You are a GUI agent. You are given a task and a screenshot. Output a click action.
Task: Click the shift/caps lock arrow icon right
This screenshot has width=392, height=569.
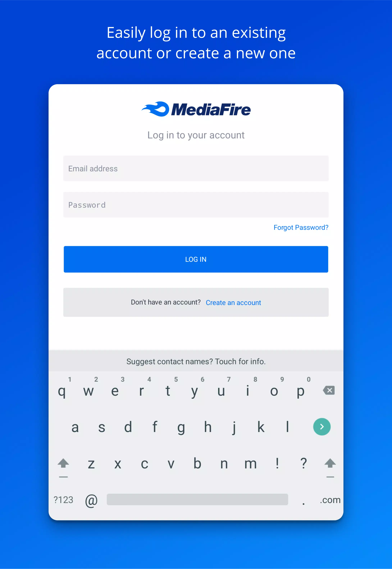click(x=330, y=463)
